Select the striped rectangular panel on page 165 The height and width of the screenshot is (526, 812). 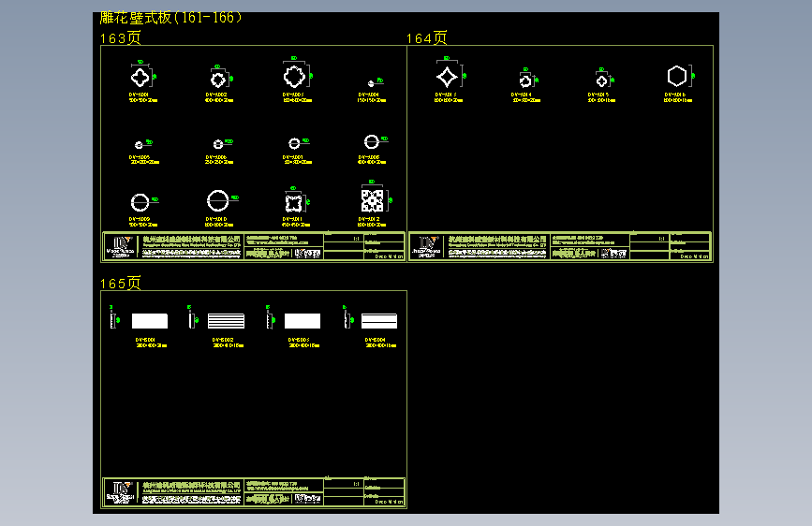pyautogui.click(x=226, y=321)
